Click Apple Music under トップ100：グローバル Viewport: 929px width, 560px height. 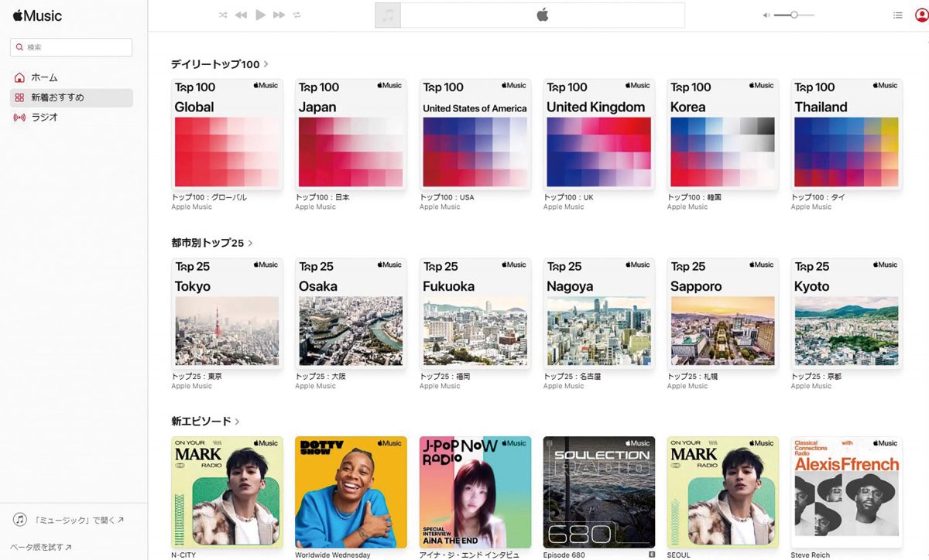(x=191, y=207)
